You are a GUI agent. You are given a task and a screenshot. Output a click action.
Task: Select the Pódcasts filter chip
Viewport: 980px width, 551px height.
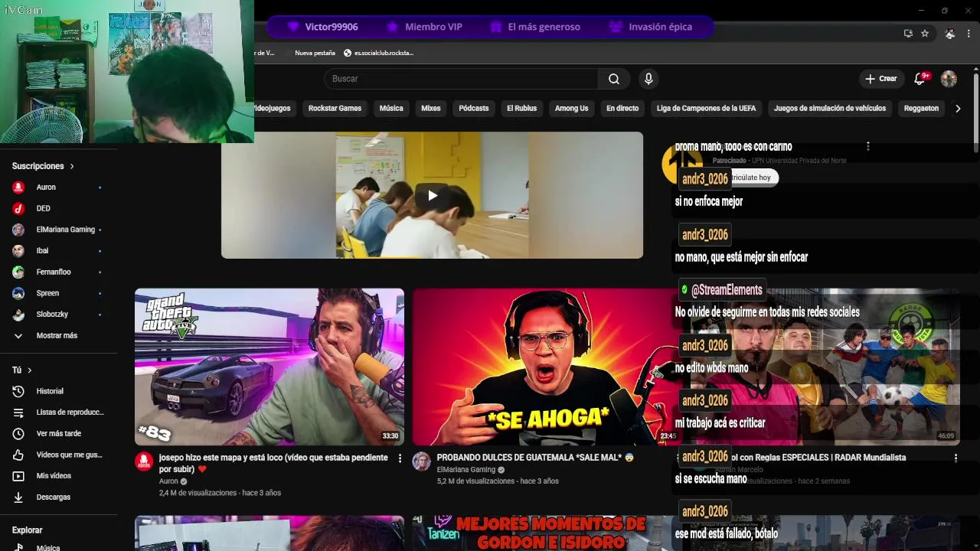(x=474, y=109)
